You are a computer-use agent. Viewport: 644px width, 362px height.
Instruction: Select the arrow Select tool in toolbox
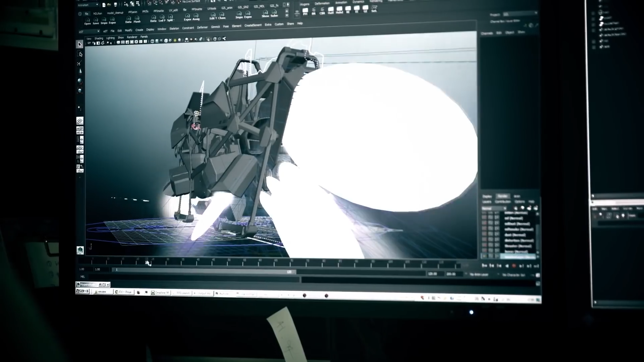79,44
